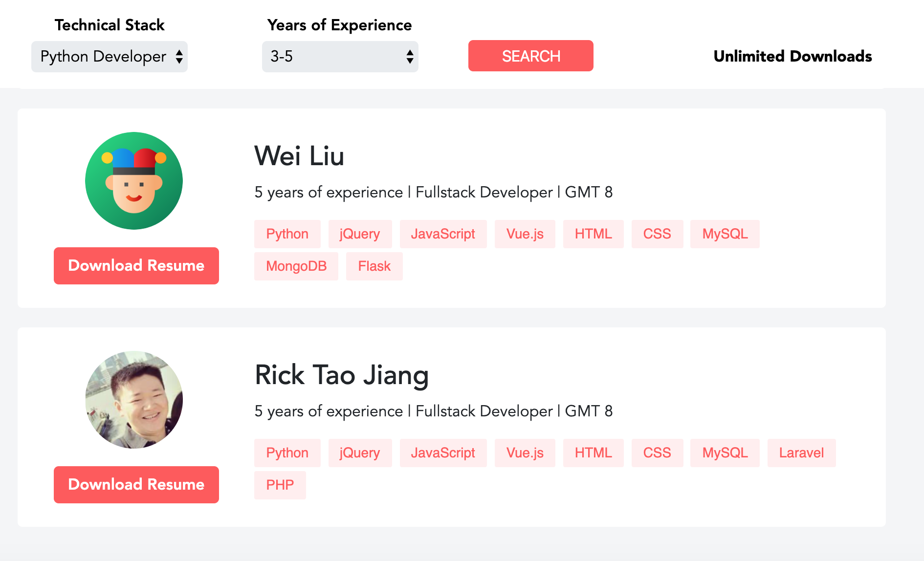Click the Unlimited Downloads text
924x561 pixels.
point(792,56)
